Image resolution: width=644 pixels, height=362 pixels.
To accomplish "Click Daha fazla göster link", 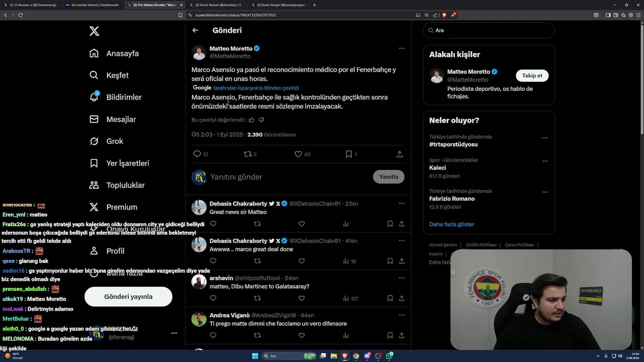I will click(451, 224).
